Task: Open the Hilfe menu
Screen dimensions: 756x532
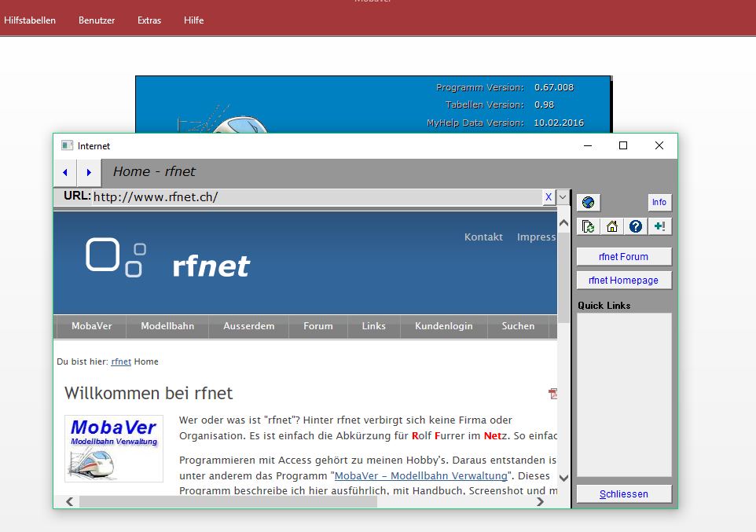Action: point(194,20)
